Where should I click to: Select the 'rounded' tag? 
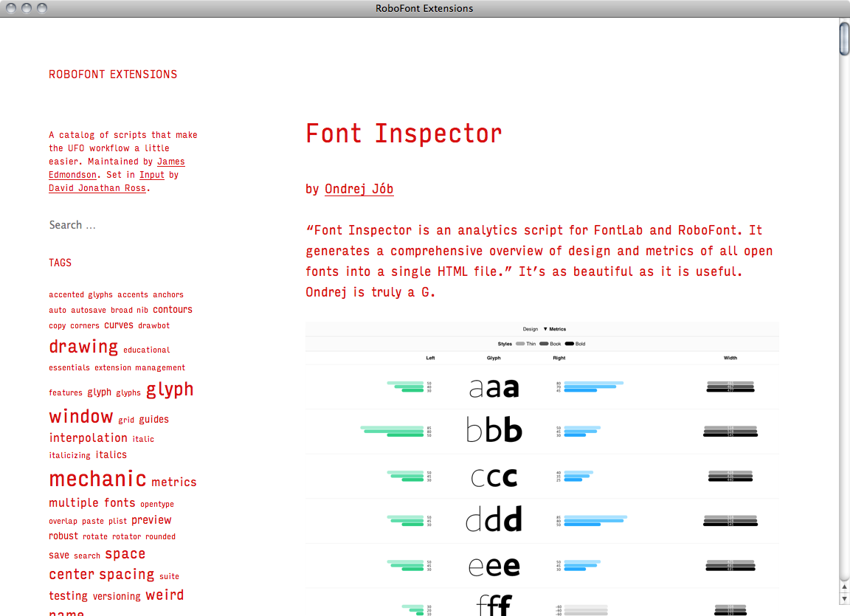[x=160, y=536]
